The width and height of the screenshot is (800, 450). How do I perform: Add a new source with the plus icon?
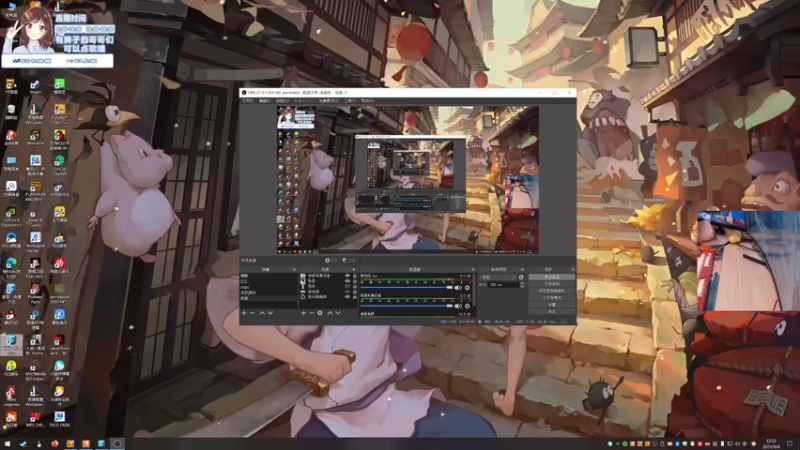(303, 313)
